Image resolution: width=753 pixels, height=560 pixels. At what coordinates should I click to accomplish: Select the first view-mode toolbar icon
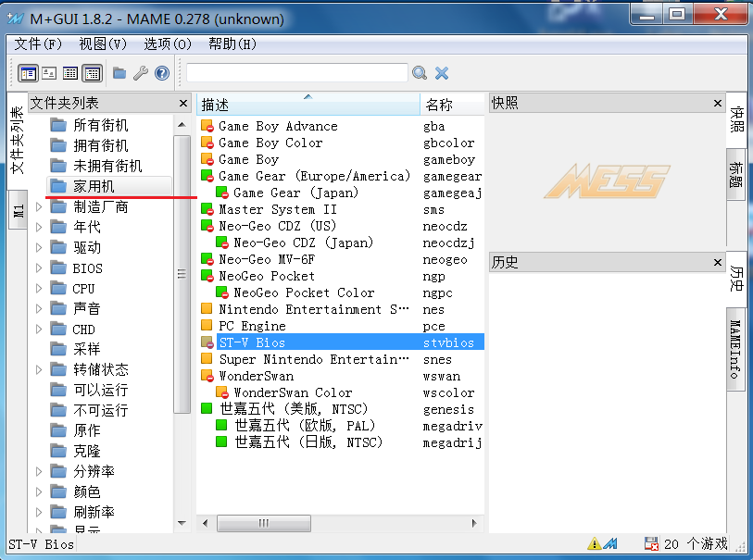click(x=28, y=73)
